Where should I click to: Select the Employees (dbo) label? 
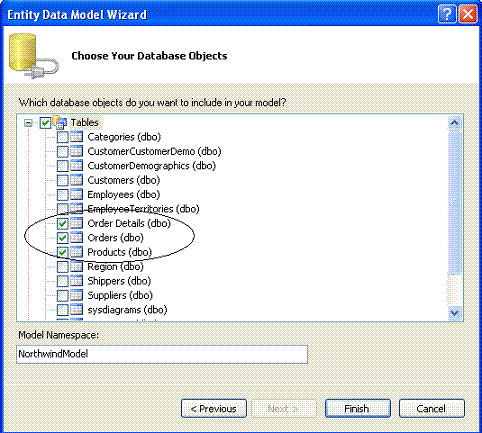pos(124,195)
